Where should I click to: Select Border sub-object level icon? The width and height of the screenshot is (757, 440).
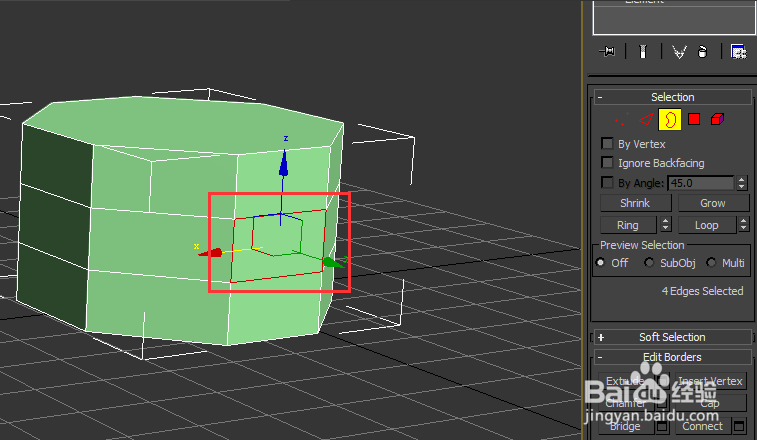(x=670, y=120)
